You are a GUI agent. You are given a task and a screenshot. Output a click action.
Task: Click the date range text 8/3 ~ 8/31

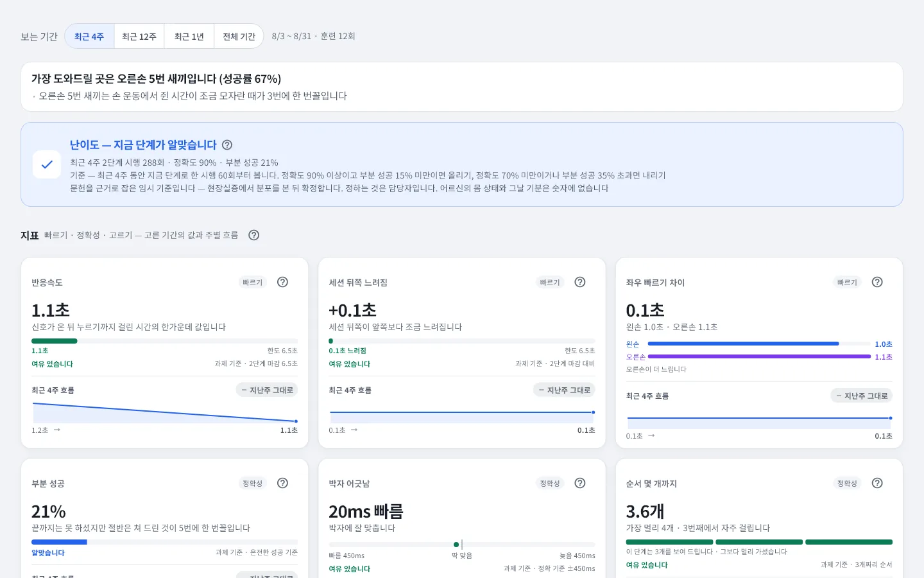[x=291, y=37]
